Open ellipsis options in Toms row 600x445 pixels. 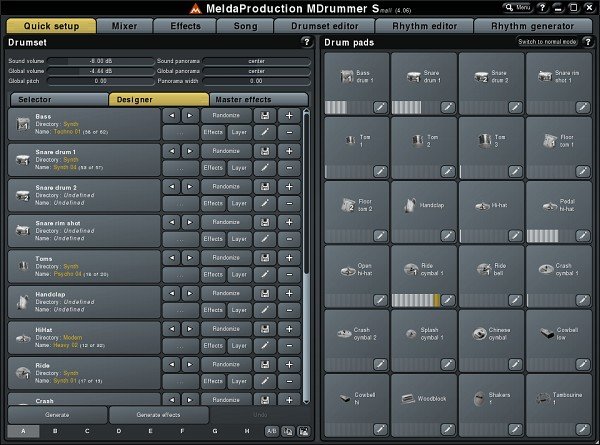point(181,275)
